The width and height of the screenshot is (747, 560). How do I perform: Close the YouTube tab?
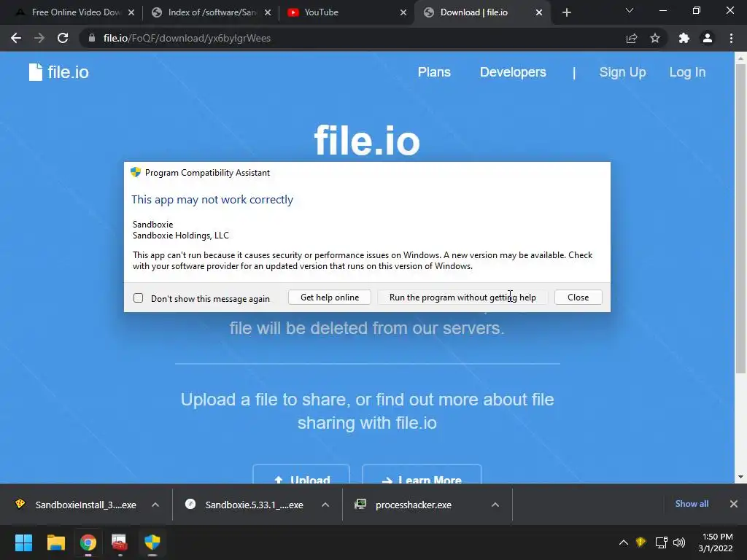point(403,12)
